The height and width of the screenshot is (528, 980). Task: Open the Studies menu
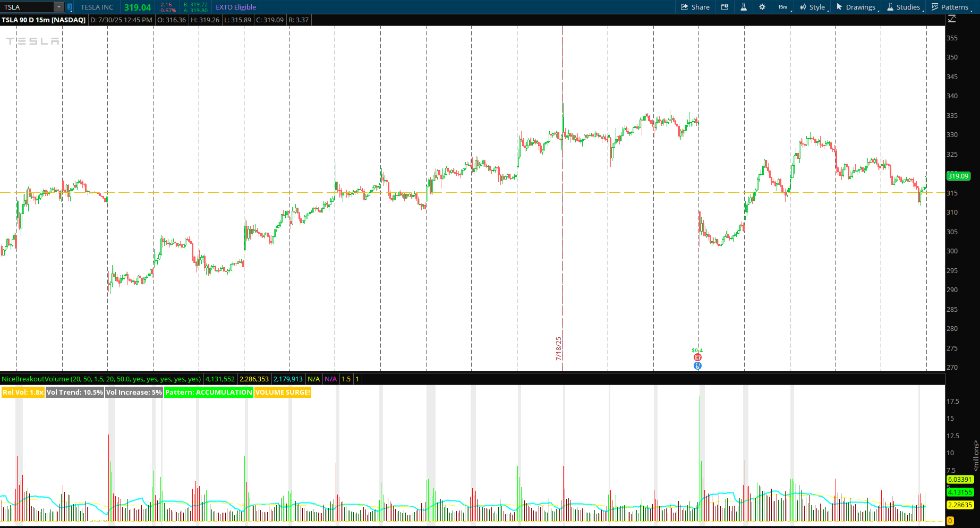coord(906,7)
